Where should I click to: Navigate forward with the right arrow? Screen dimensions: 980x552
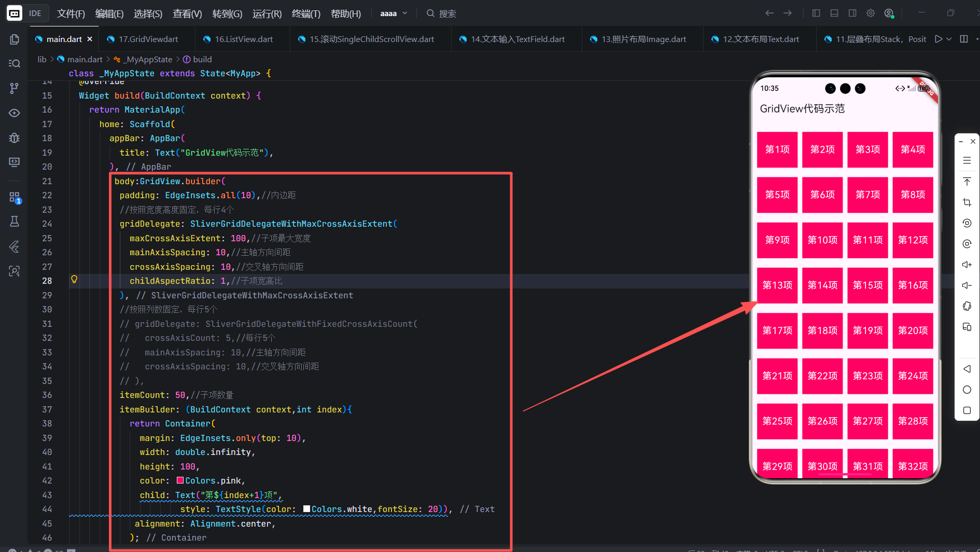pyautogui.click(x=788, y=13)
